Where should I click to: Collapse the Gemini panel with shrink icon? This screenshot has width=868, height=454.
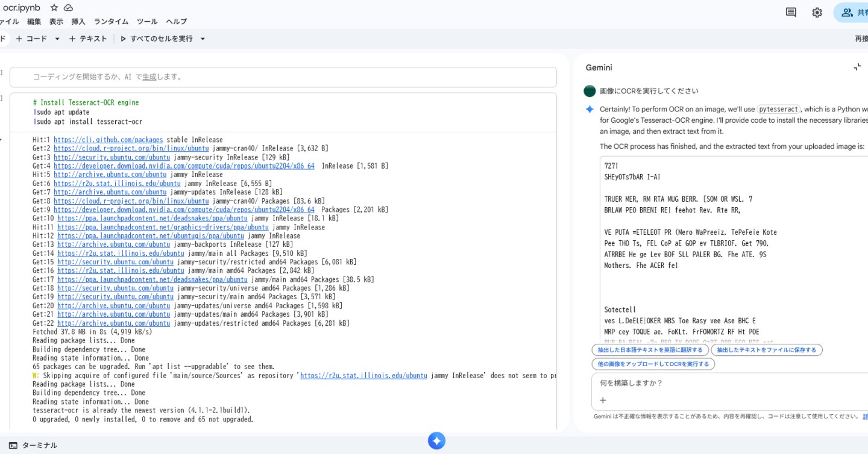857,67
